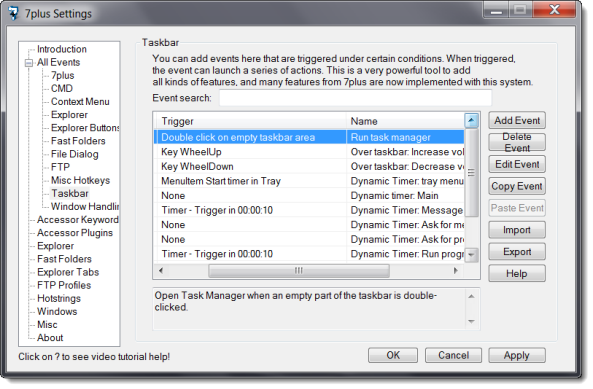
Task: Click the Cancel button
Action: pos(453,355)
